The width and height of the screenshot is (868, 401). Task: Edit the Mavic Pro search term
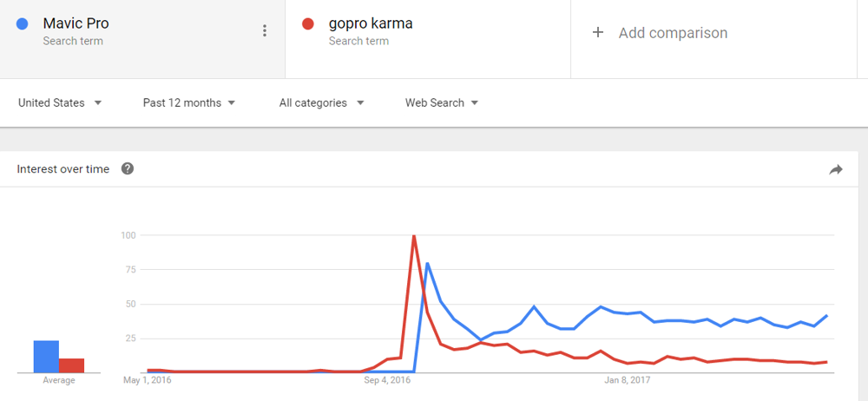tap(76, 23)
